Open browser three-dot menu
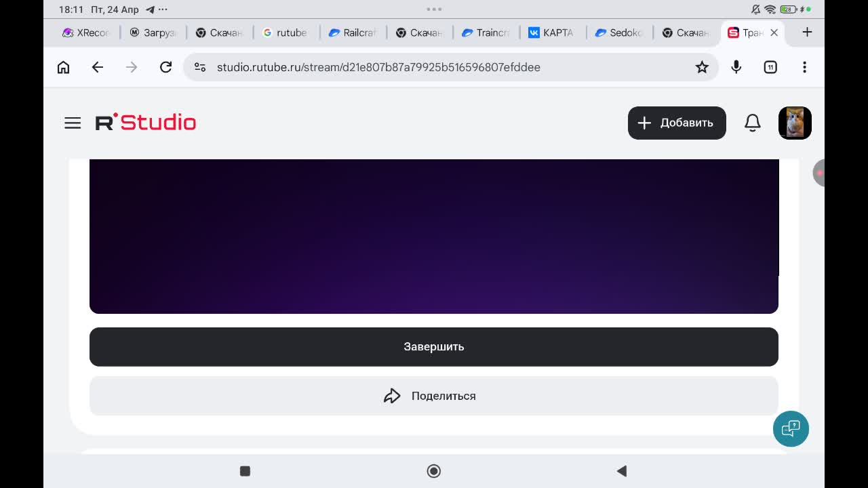 pos(804,67)
